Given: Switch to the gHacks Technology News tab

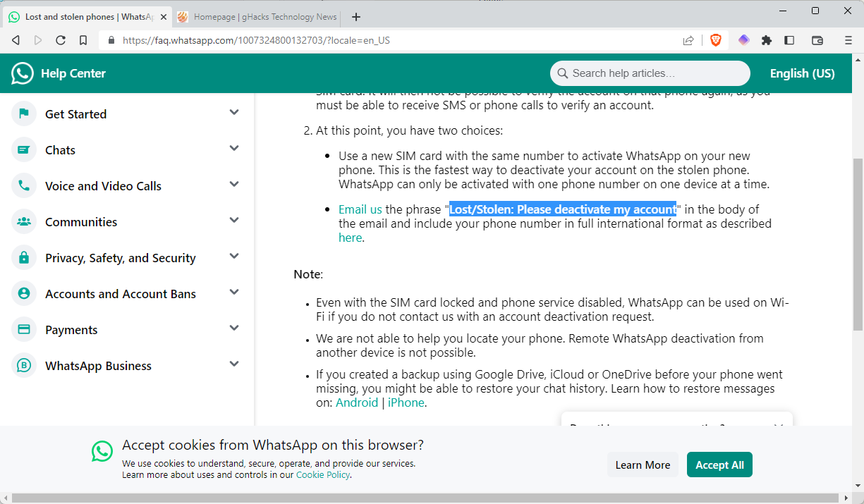Looking at the screenshot, I should coord(257,17).
